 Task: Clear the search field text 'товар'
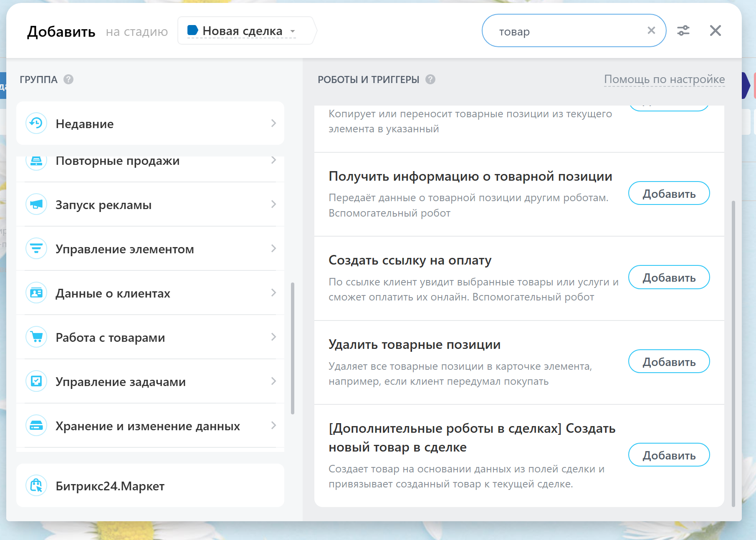pos(651,30)
